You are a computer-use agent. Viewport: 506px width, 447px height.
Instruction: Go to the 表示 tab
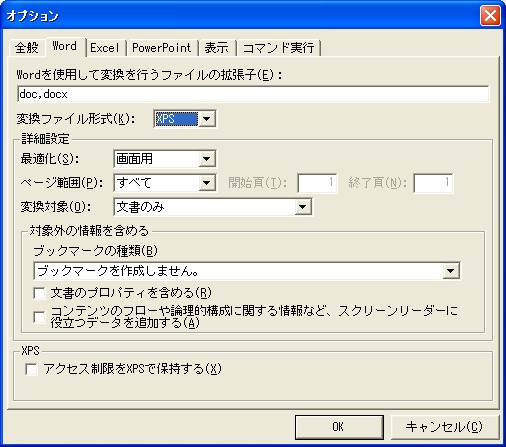(217, 48)
